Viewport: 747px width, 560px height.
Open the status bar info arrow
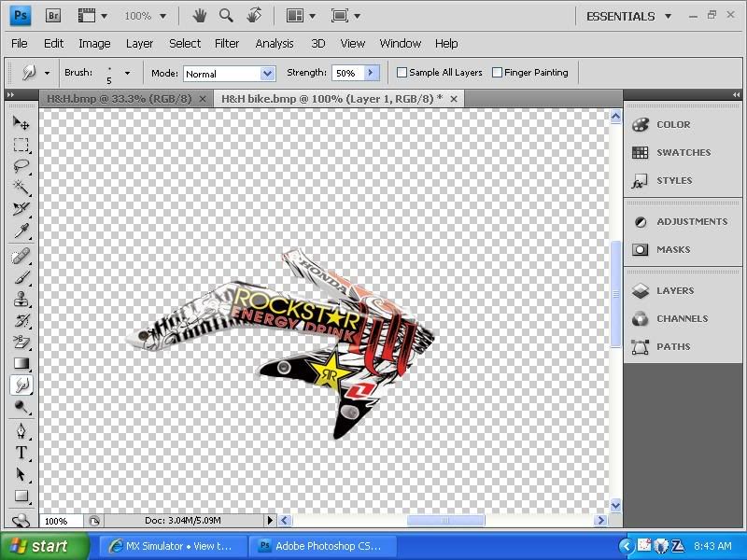pos(270,521)
